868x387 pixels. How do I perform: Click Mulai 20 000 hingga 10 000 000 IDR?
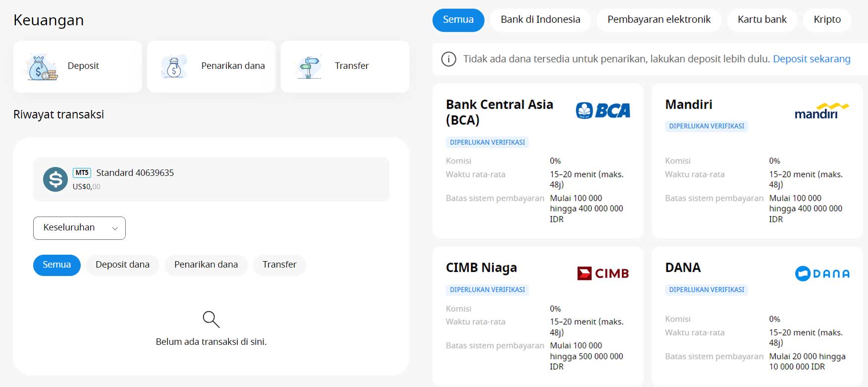[x=807, y=362]
